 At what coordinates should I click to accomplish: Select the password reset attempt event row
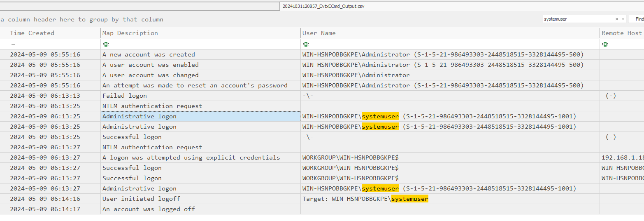195,85
